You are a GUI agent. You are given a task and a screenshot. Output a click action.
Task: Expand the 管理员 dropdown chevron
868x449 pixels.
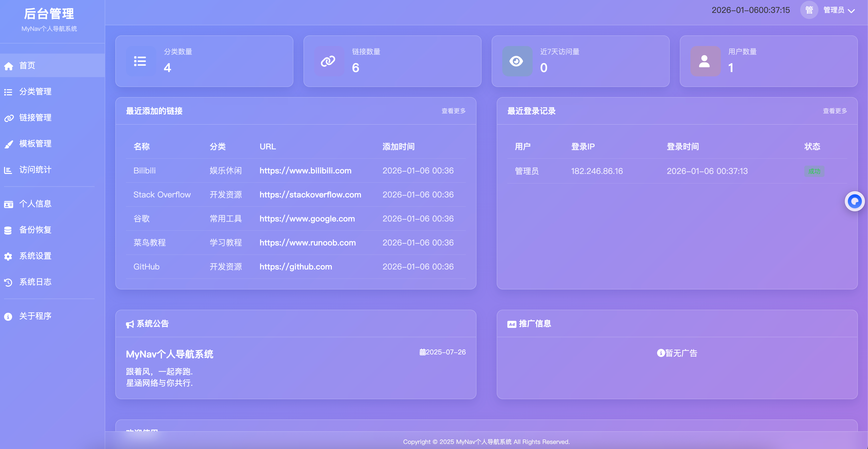[852, 11]
